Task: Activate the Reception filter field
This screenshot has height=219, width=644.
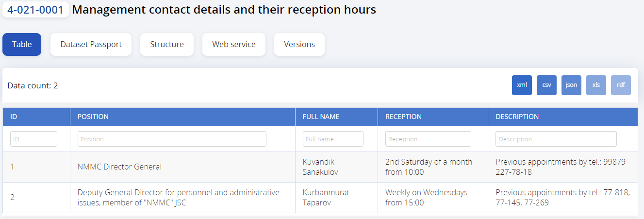Action: point(428,139)
